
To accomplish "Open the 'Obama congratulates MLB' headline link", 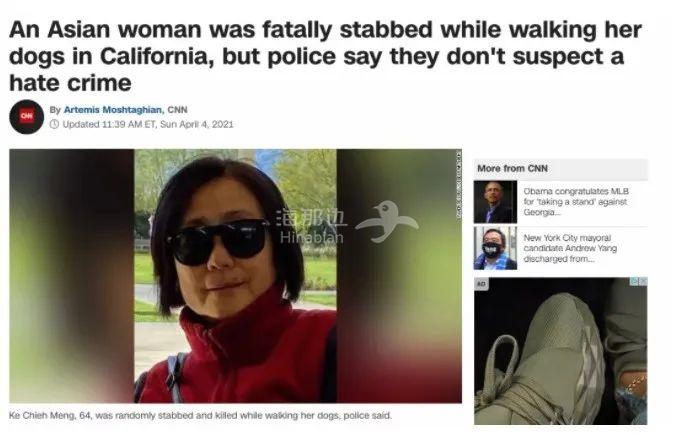I will point(576,202).
